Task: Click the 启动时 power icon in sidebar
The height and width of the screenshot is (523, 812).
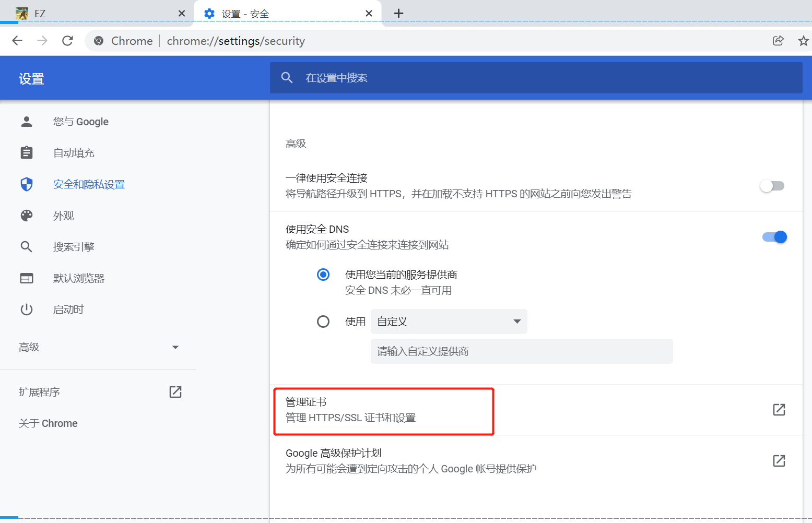Action: click(x=27, y=310)
